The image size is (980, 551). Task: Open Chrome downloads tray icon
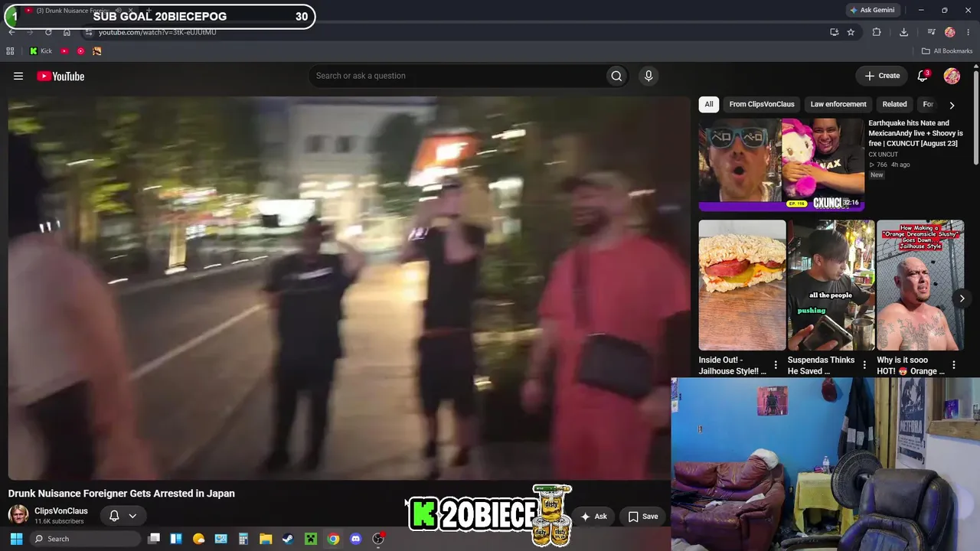904,32
